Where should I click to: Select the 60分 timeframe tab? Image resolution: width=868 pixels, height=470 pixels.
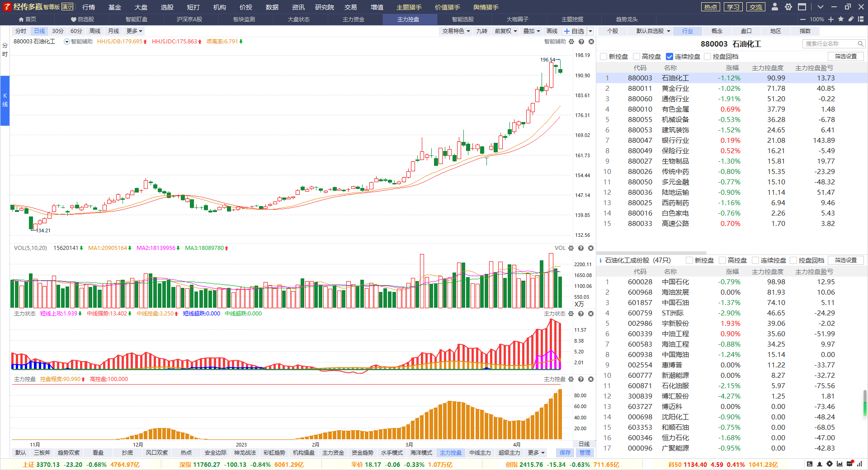tap(76, 31)
